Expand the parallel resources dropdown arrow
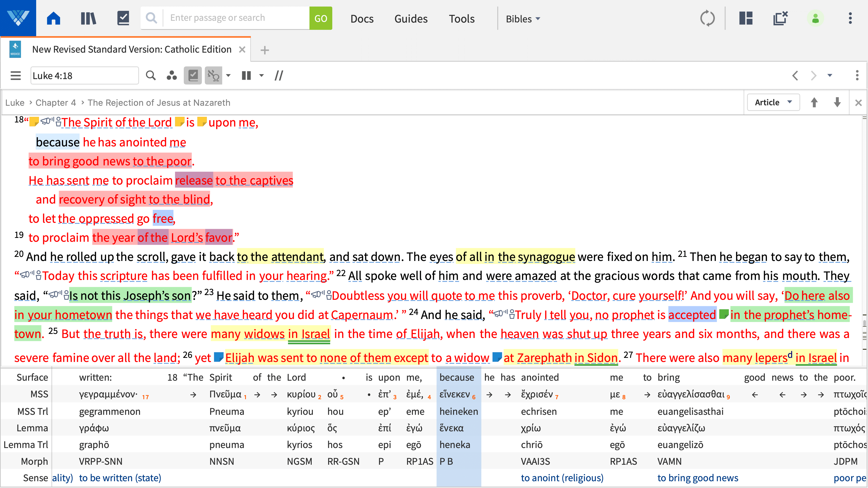The width and height of the screenshot is (868, 488). pyautogui.click(x=262, y=75)
